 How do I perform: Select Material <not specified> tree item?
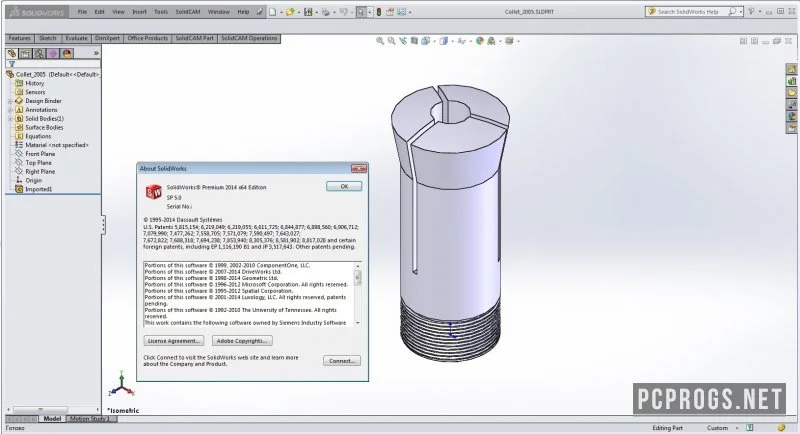tap(52, 145)
